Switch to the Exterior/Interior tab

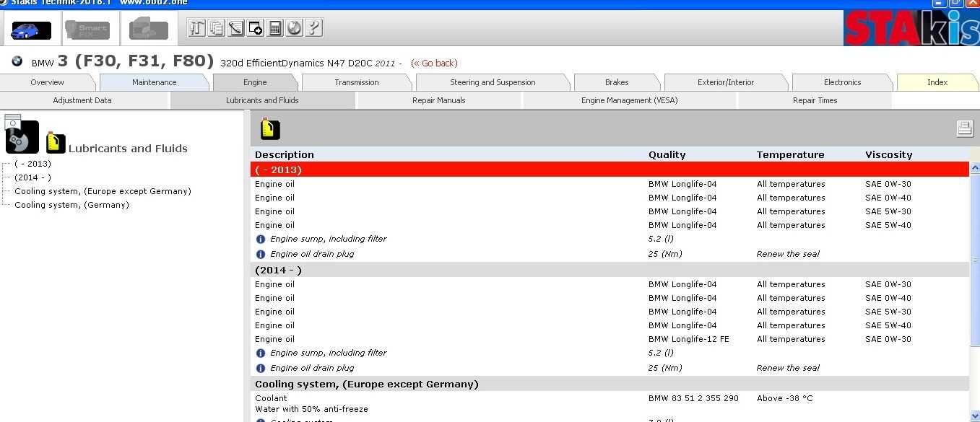[726, 82]
